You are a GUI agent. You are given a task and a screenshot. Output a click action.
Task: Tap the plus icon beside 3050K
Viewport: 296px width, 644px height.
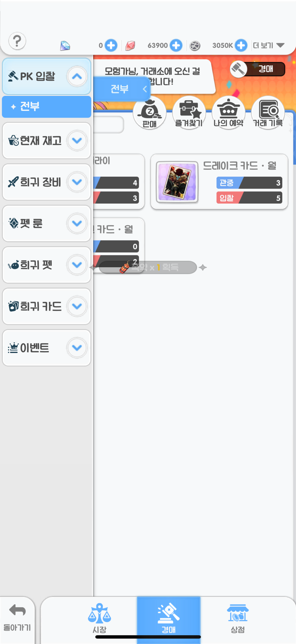click(241, 45)
